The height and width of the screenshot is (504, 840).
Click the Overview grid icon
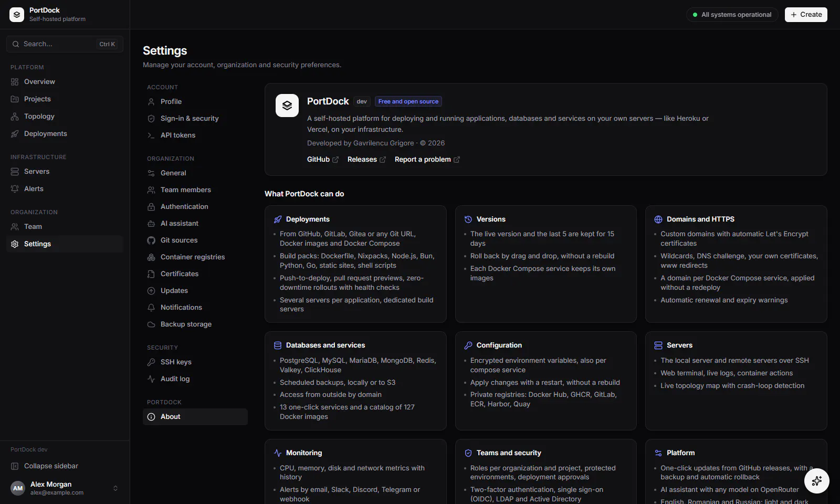click(x=15, y=82)
